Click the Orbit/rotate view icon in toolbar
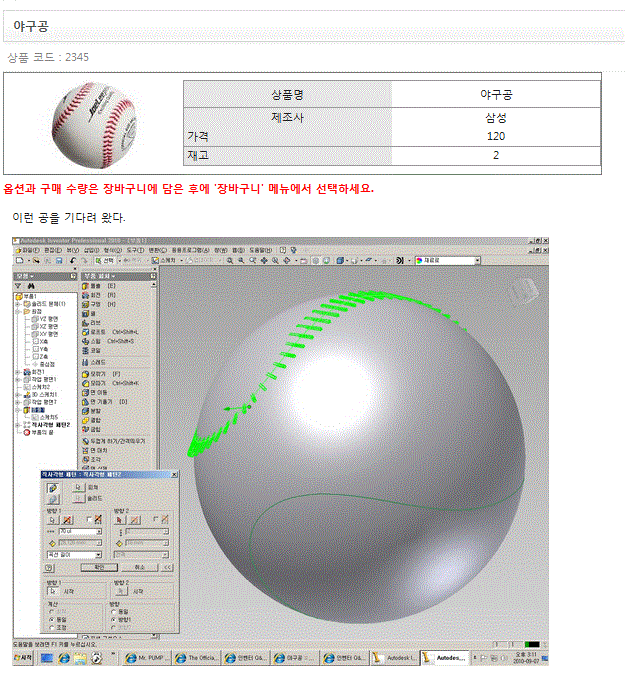The width and height of the screenshot is (625, 684). (x=287, y=260)
